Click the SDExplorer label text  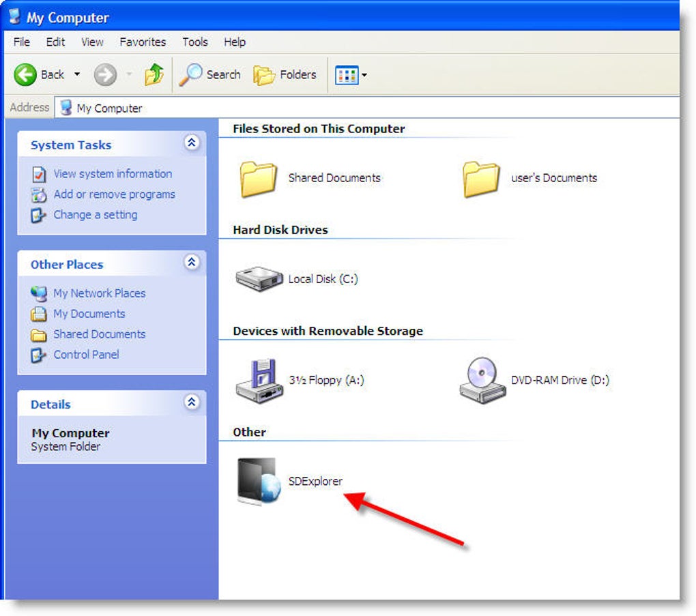[x=315, y=481]
